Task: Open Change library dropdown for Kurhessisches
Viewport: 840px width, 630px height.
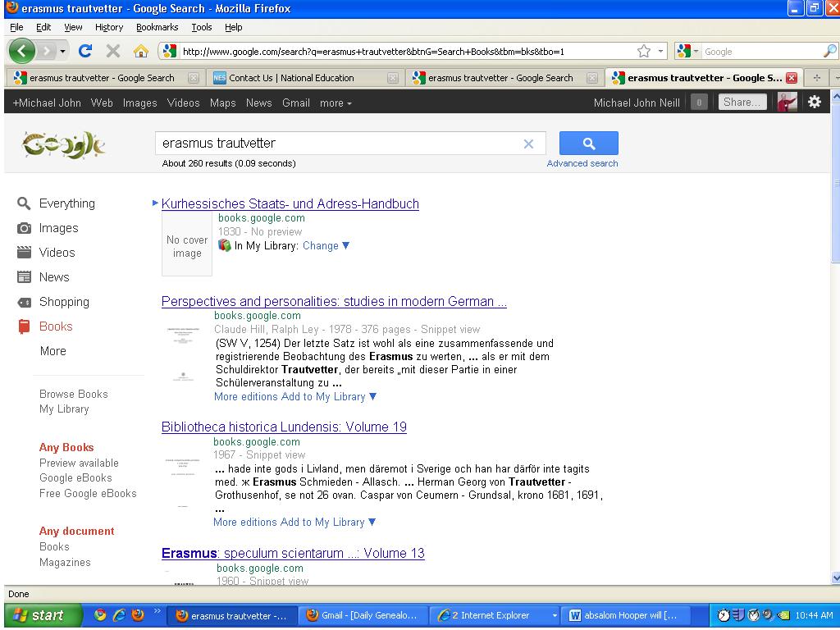Action: pos(326,246)
